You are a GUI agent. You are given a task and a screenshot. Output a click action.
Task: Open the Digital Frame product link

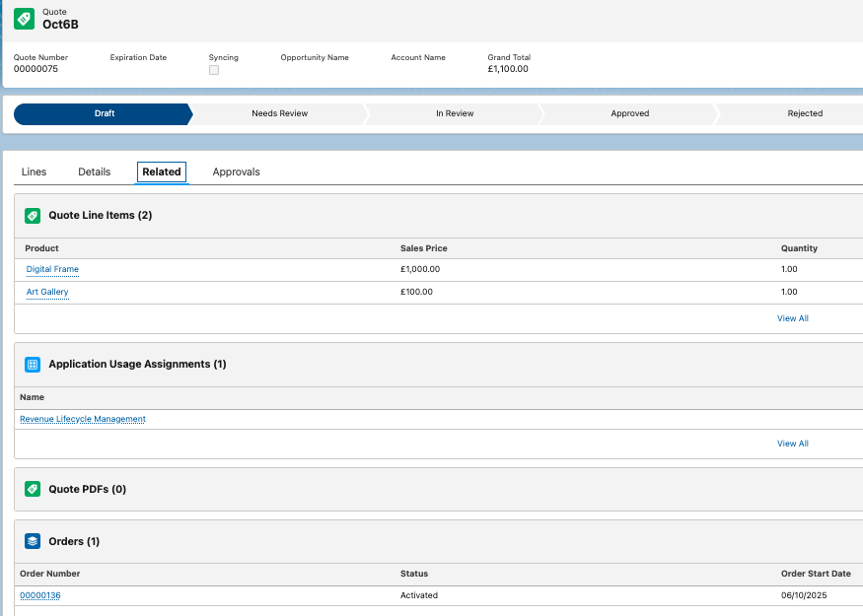52,269
